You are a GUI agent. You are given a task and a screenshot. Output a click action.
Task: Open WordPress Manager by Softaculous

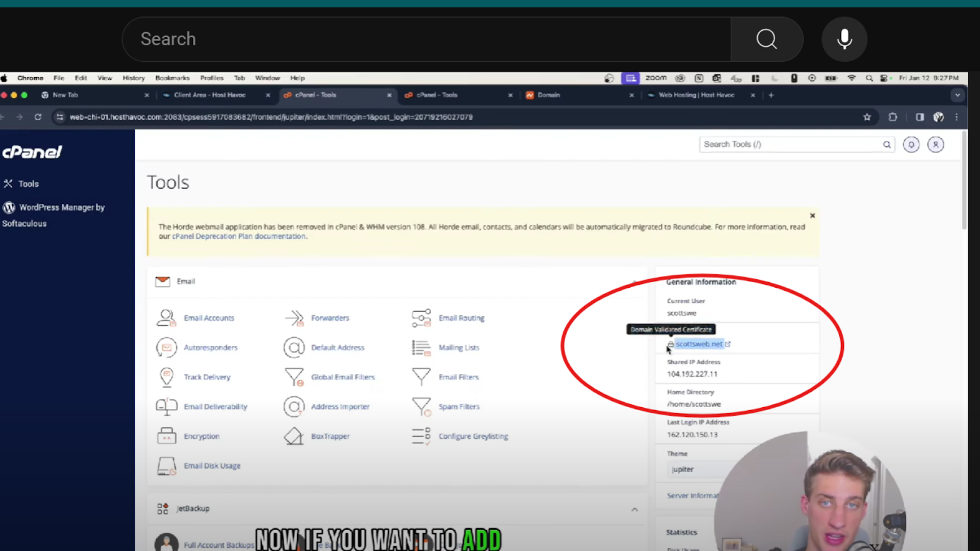[x=54, y=215]
